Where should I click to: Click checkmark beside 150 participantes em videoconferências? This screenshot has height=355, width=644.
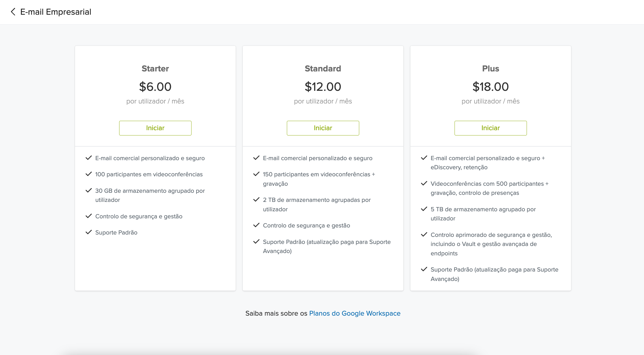click(256, 174)
